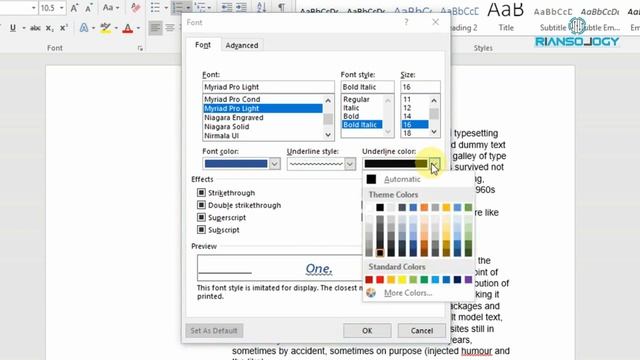
Task: Toggle the Double strikethrough checkbox
Action: point(201,205)
